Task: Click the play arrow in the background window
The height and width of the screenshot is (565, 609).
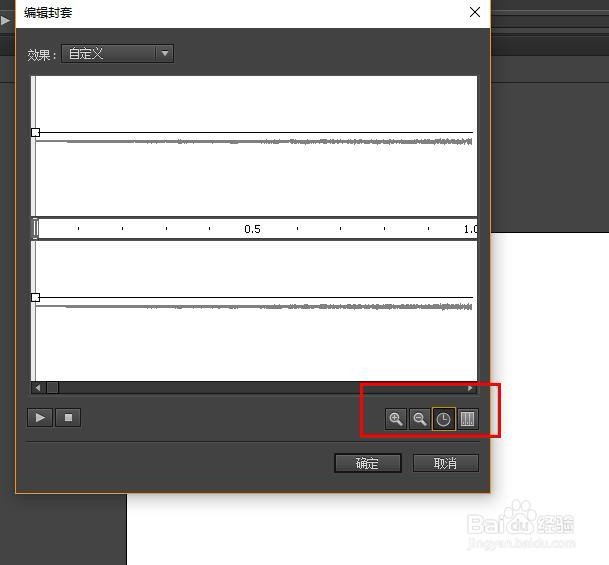Action: click(5, 20)
